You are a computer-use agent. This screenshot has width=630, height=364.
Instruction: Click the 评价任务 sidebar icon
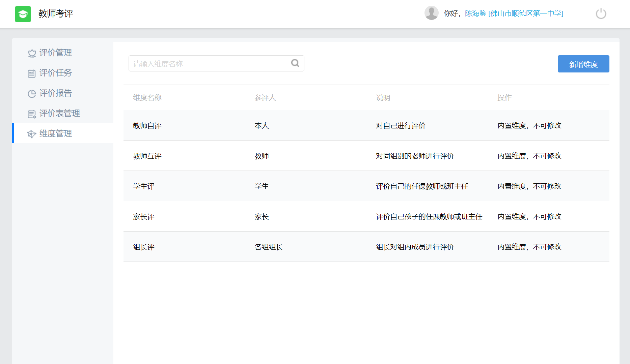pos(32,73)
